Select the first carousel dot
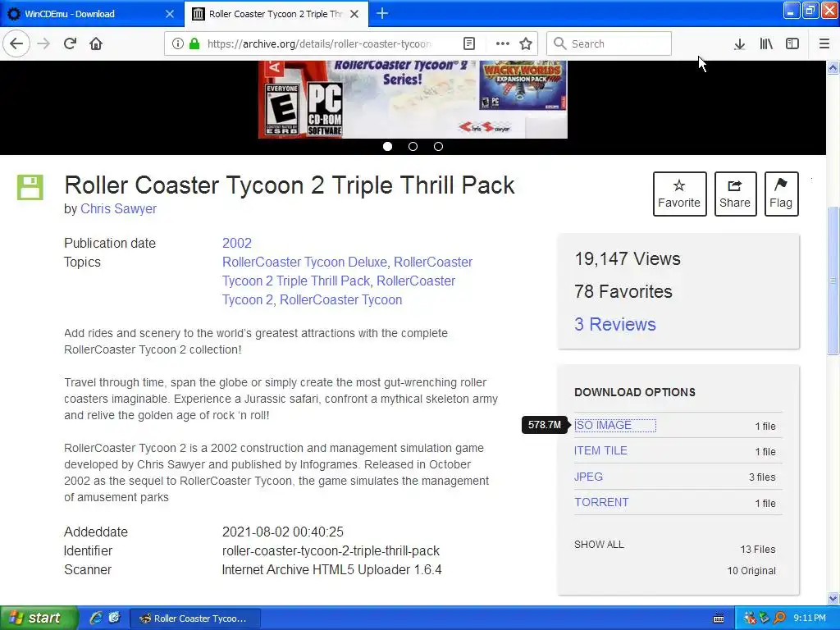The width and height of the screenshot is (840, 630). click(388, 146)
